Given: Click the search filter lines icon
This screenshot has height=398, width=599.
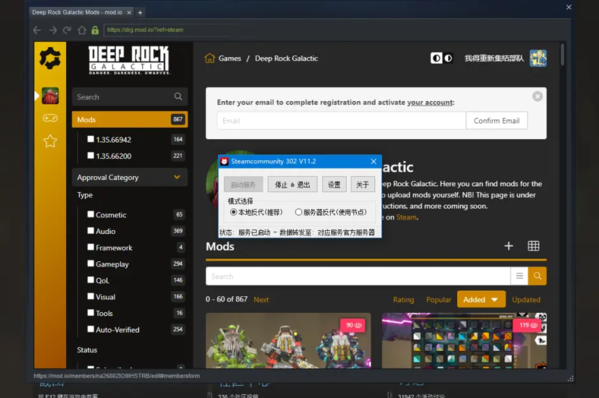Looking at the screenshot, I should pyautogui.click(x=519, y=276).
